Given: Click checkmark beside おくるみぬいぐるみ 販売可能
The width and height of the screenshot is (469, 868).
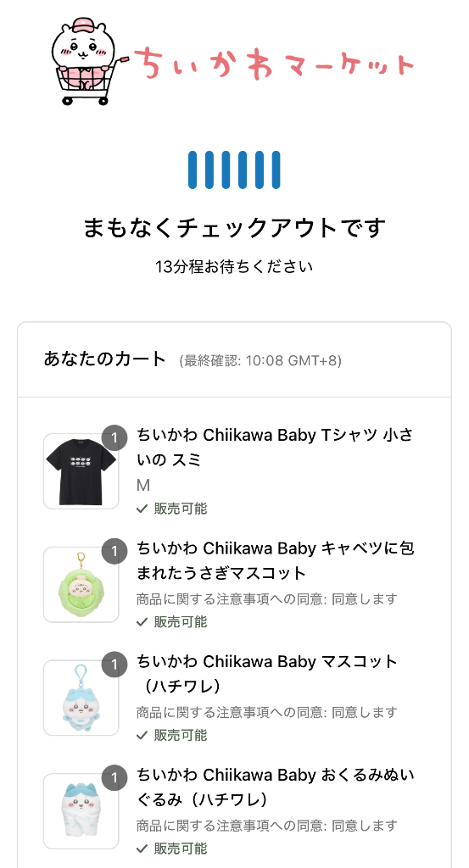Looking at the screenshot, I should 142,849.
